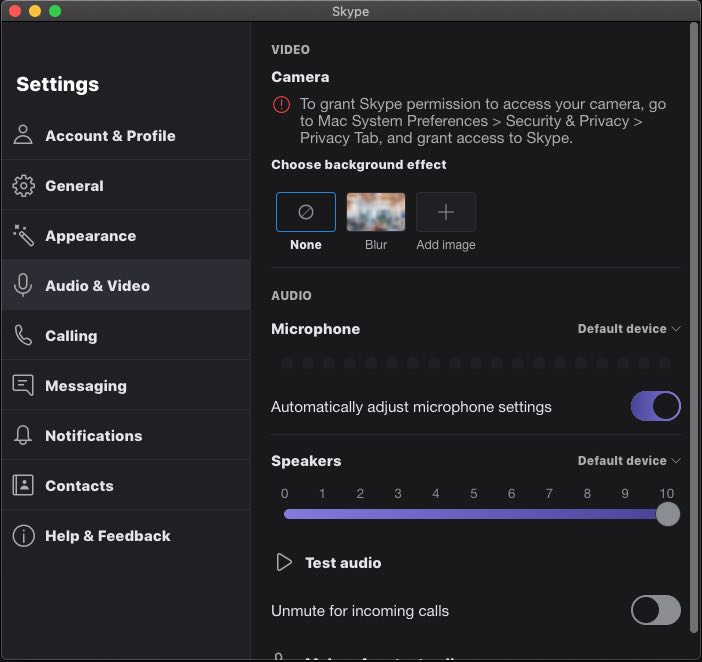Click the Account & Profile person icon
The image size is (702, 662).
(x=23, y=136)
